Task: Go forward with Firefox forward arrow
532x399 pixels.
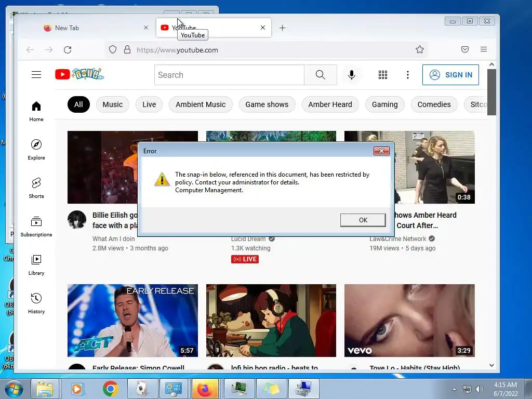Action: pyautogui.click(x=49, y=50)
